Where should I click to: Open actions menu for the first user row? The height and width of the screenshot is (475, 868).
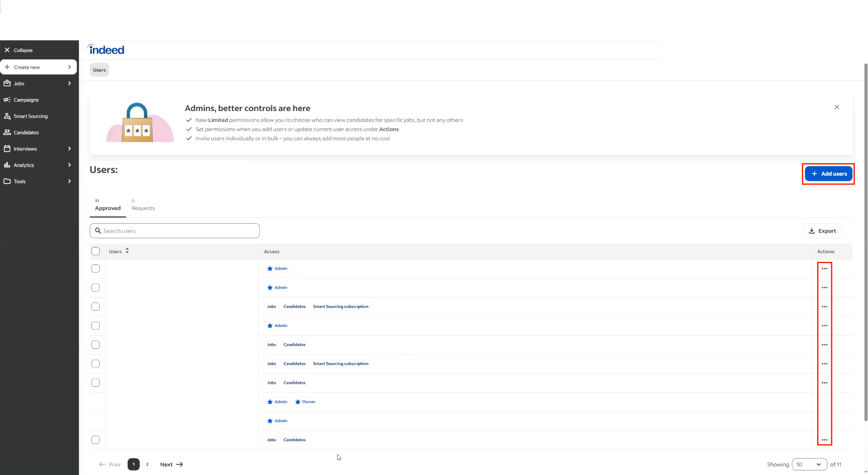824,269
